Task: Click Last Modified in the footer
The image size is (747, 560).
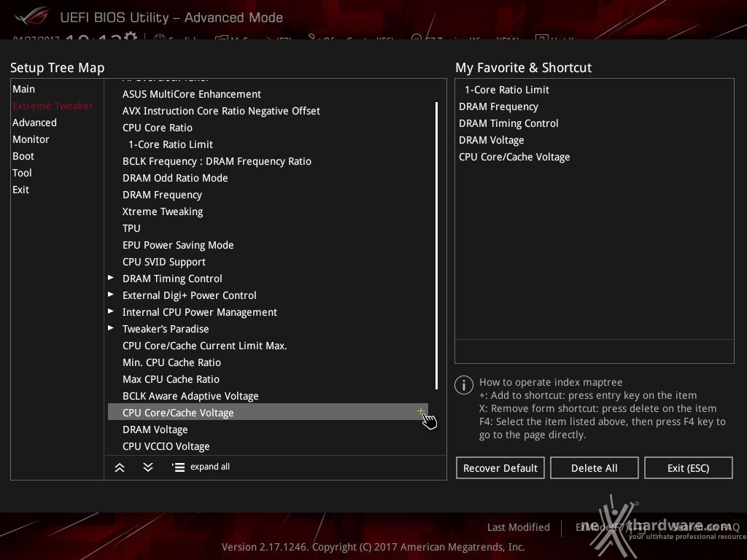Action: coord(519,527)
